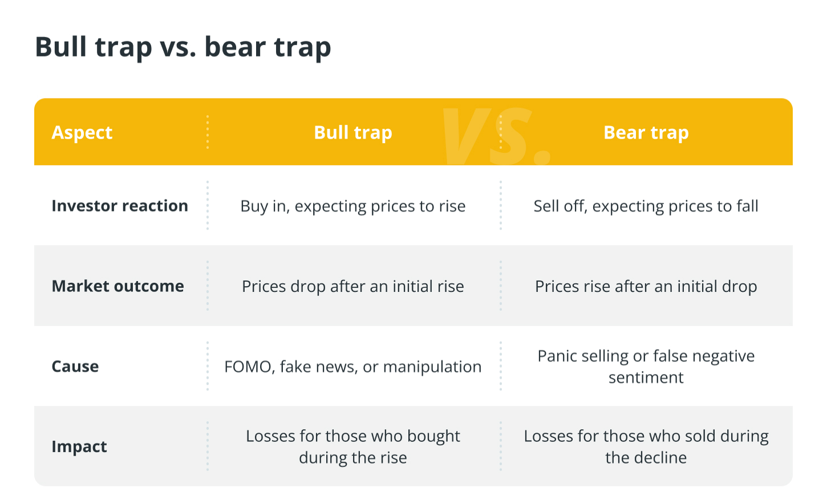Click "FOMO, fake news, or manipulation" cell
The image size is (827, 504).
point(353,367)
